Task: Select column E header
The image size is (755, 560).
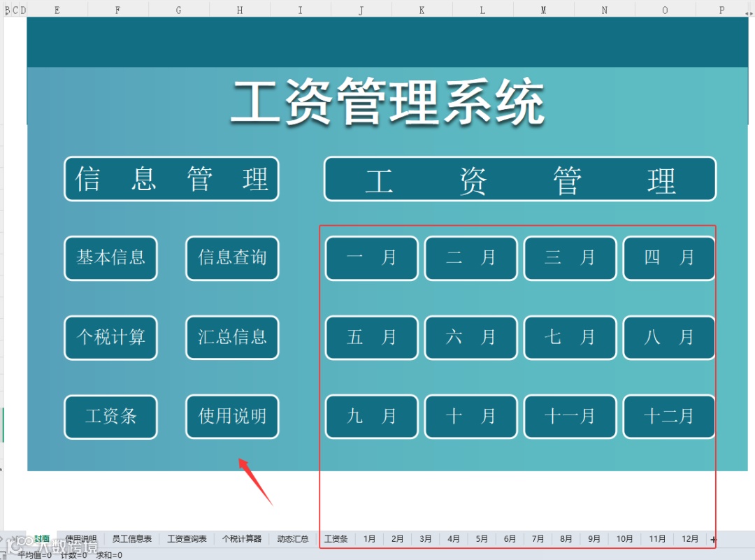Action: click(57, 10)
